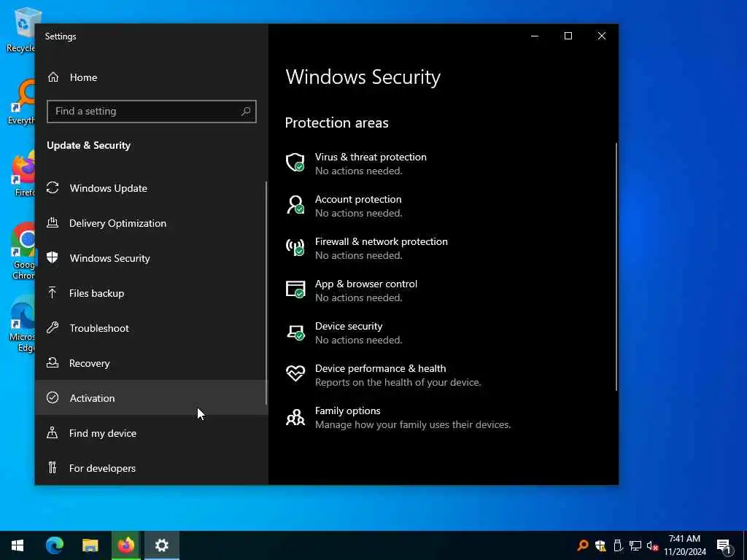Maximize the Settings window
Image resolution: width=747 pixels, height=560 pixels.
click(568, 36)
